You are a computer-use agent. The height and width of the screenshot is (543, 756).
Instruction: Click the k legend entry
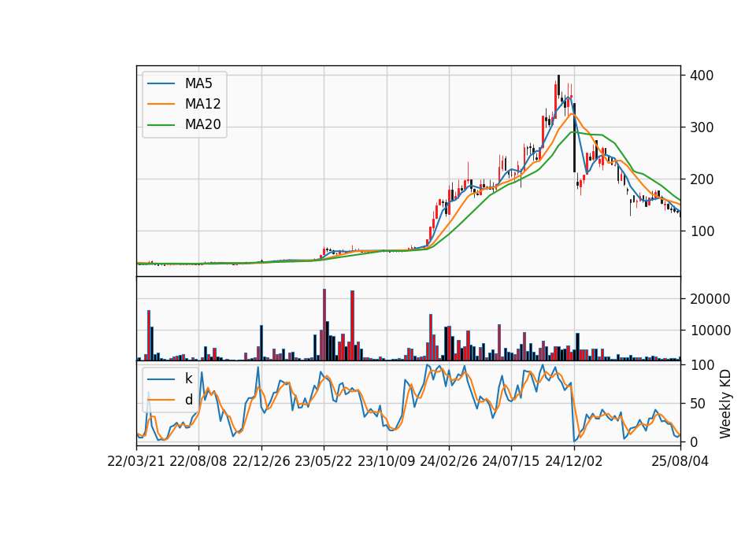point(188,379)
